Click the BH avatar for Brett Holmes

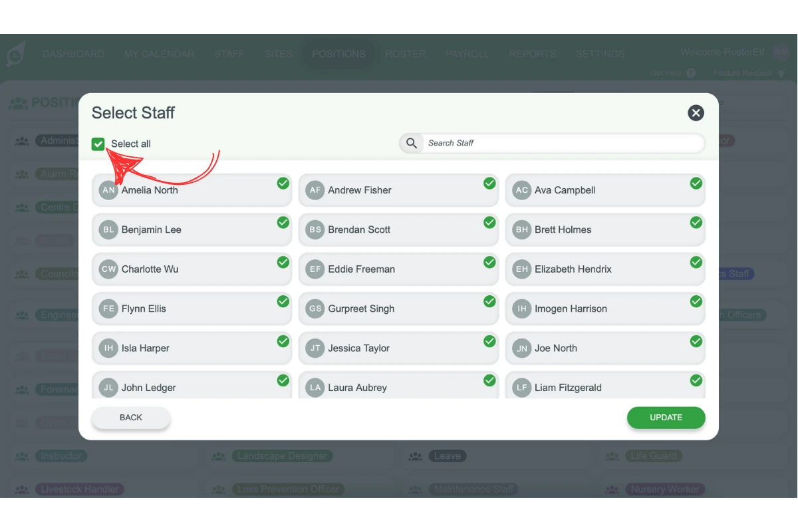click(x=522, y=229)
